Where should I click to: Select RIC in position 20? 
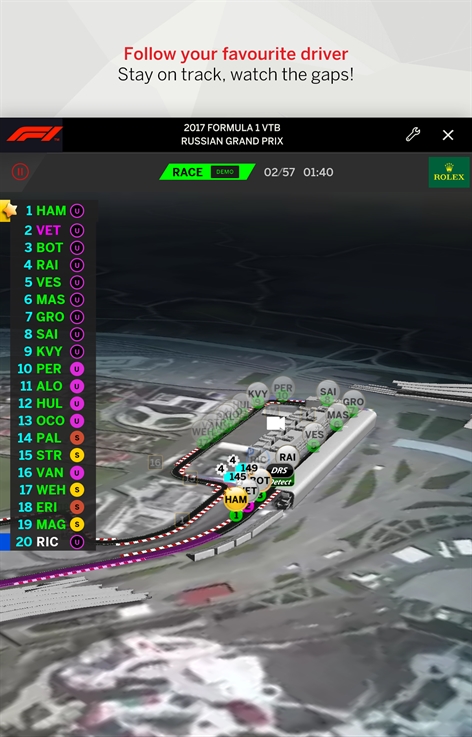click(47, 542)
